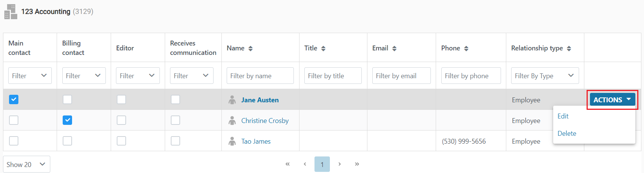The width and height of the screenshot is (644, 173).
Task: Click the Filter by email field
Action: (401, 76)
